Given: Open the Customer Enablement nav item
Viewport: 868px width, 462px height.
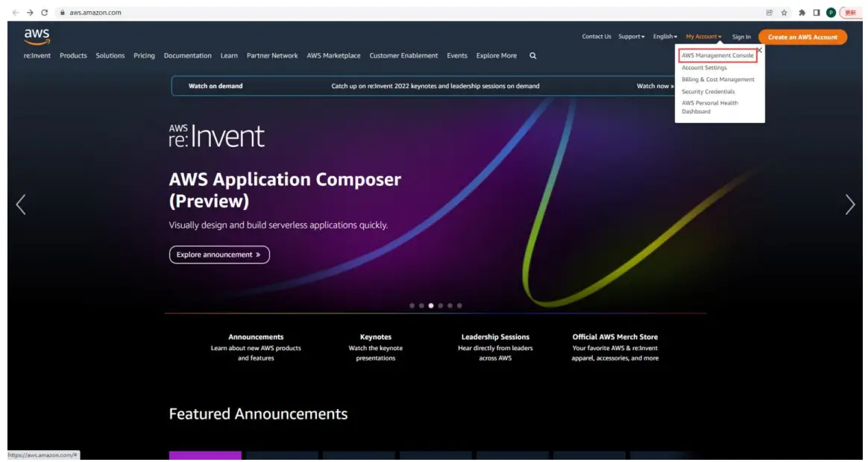Looking at the screenshot, I should pyautogui.click(x=403, y=56).
